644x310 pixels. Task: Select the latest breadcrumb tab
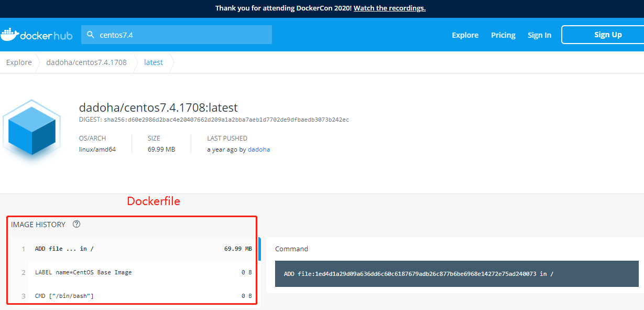154,62
